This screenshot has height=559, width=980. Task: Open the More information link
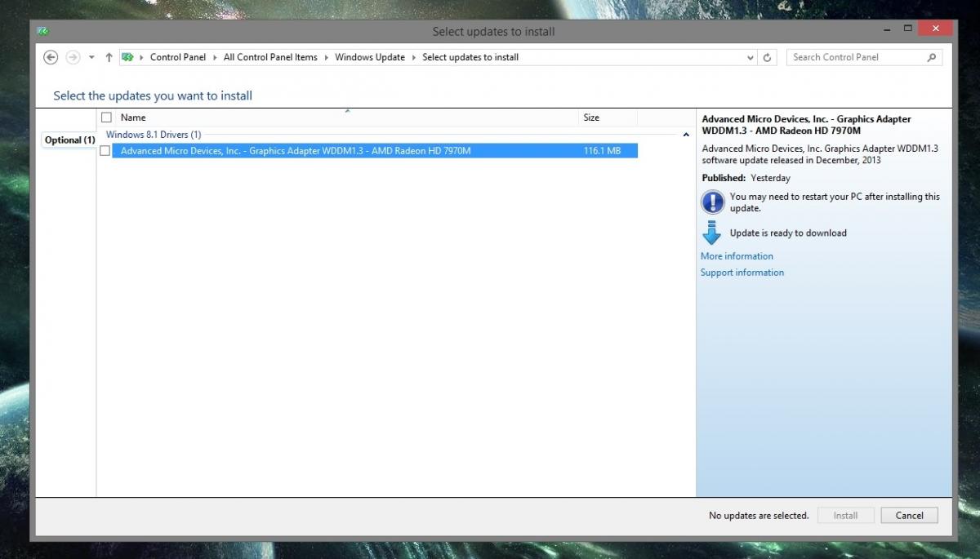click(737, 256)
